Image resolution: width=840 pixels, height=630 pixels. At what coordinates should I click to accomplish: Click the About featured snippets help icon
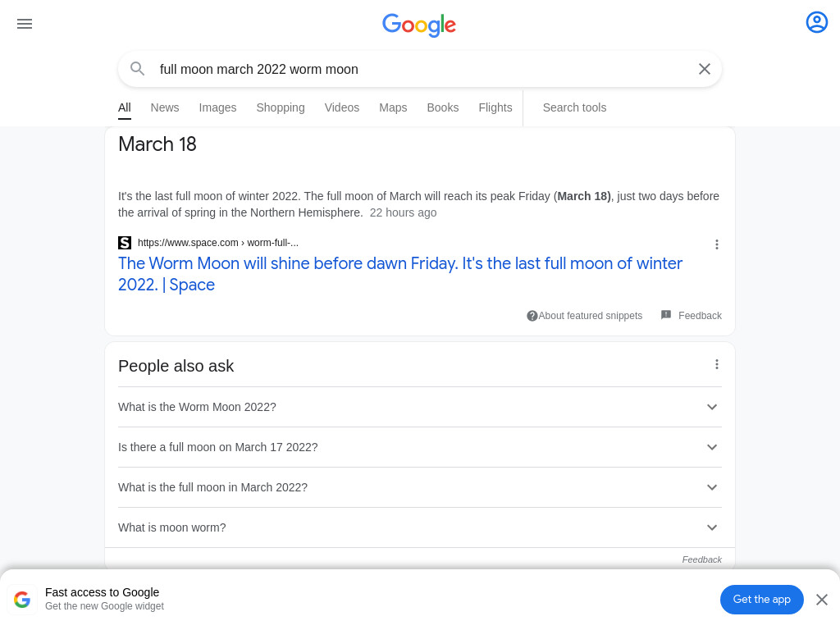tap(532, 316)
